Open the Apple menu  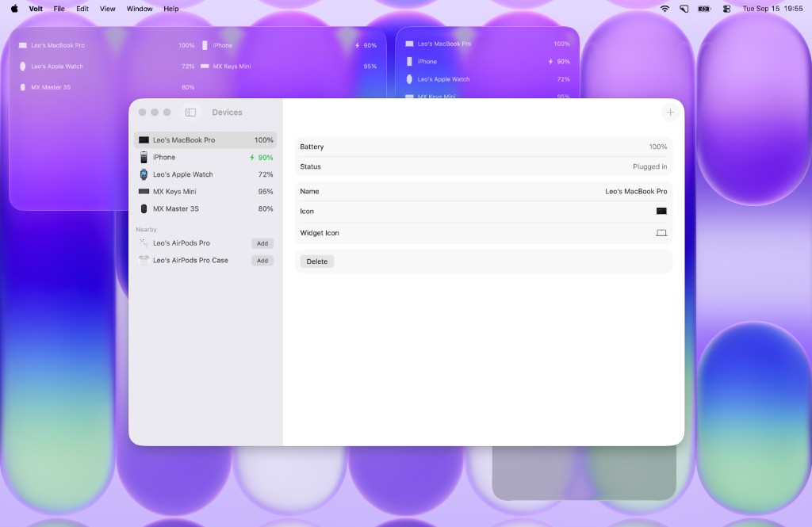point(14,8)
